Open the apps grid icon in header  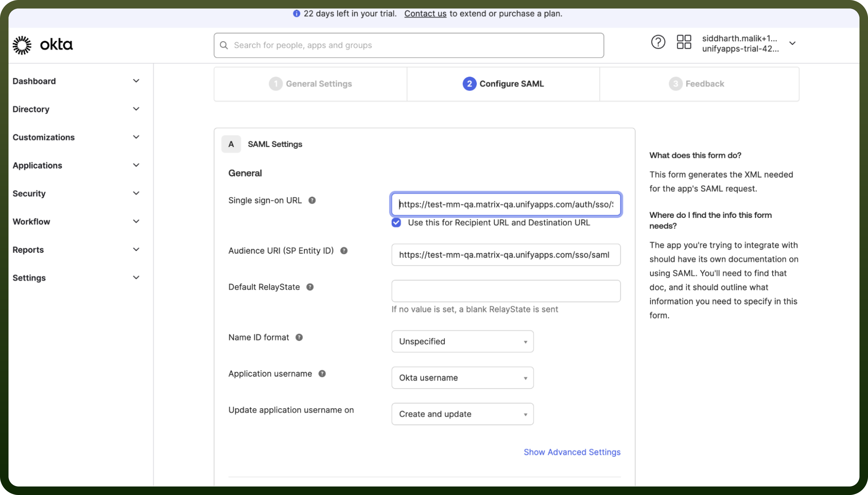click(684, 43)
